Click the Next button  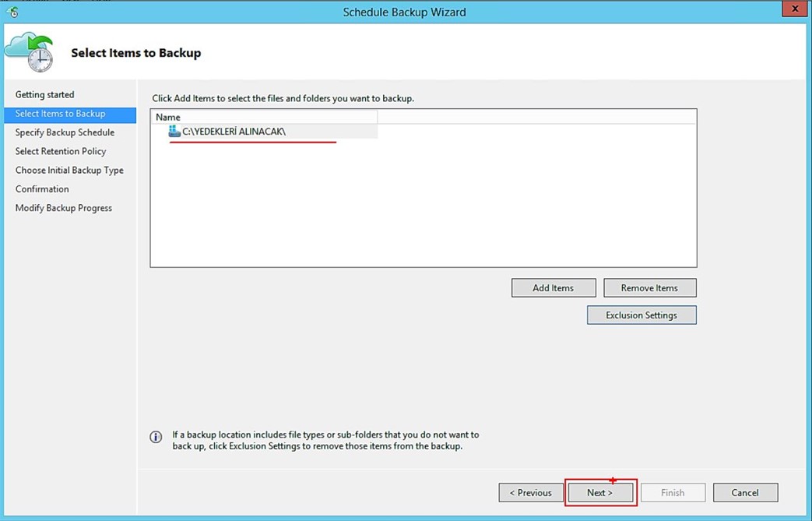[600, 492]
